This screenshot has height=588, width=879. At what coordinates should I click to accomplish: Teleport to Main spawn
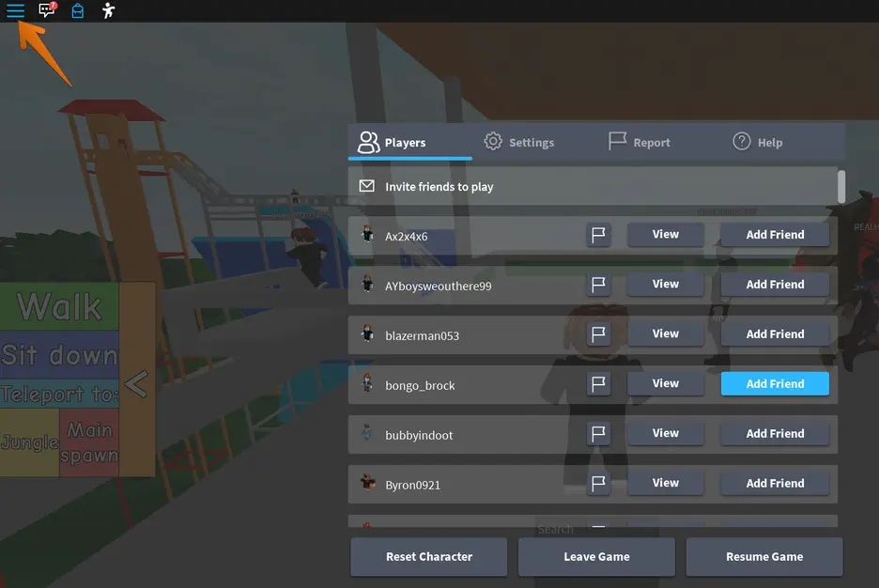[x=89, y=442]
